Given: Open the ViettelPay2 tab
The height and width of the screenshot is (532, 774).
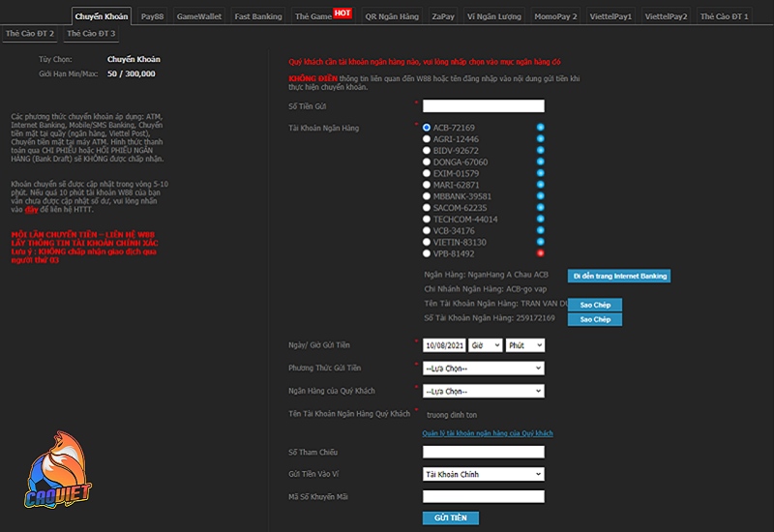Looking at the screenshot, I should point(666,16).
